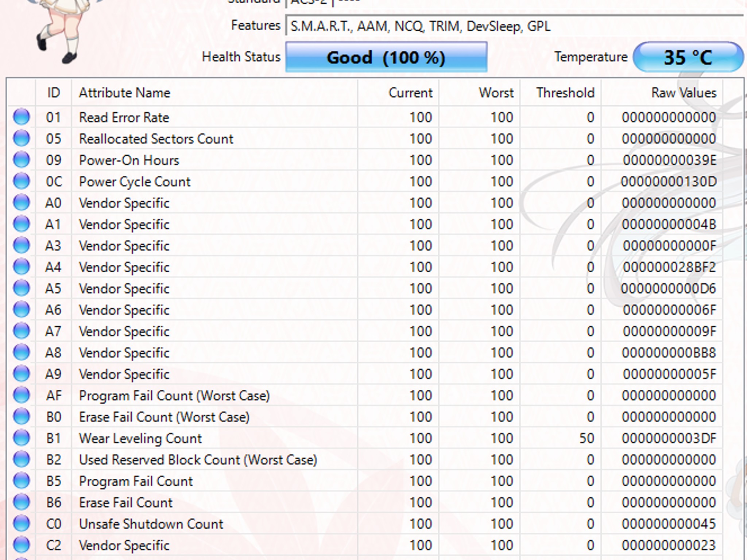The image size is (747, 560).
Task: Click raw value 0000000039E
Action: pos(670,160)
